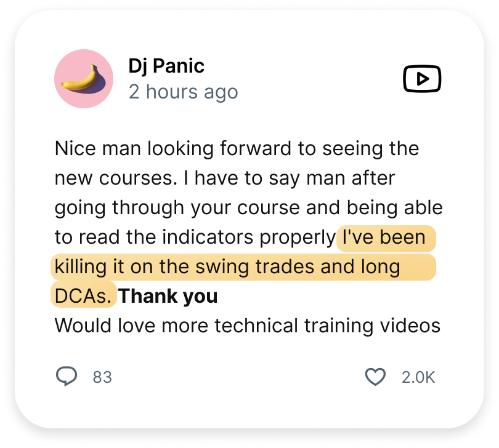Like the post with heart icon
This screenshot has height=448, width=499.
pyautogui.click(x=375, y=377)
